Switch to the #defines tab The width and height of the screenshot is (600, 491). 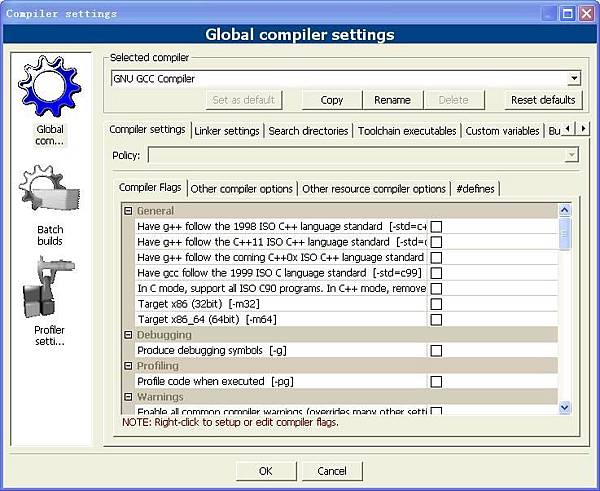pos(475,189)
